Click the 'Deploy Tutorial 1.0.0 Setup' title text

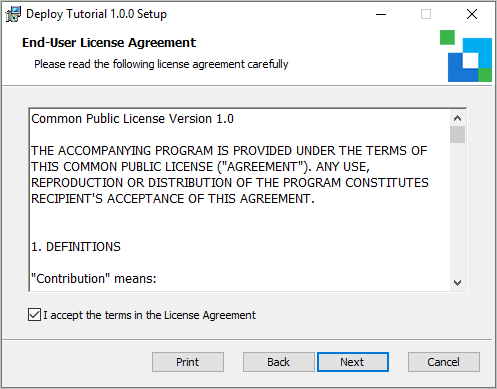[96, 14]
